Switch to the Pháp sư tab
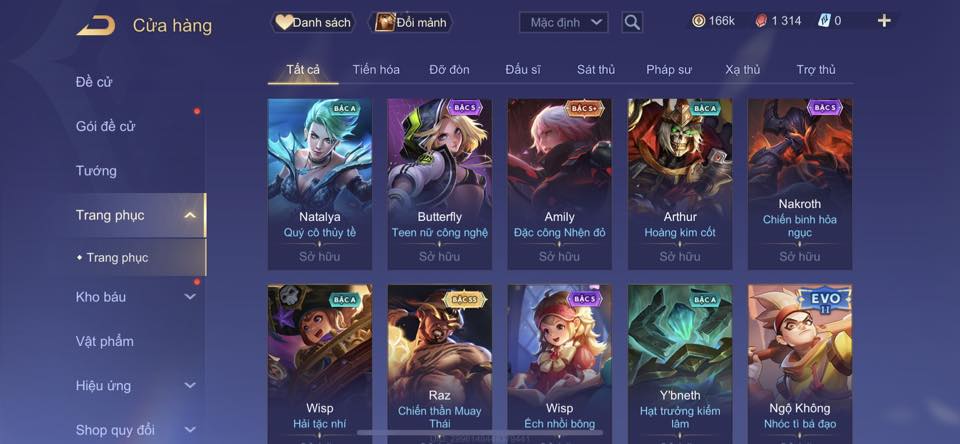Screen dimensions: 960x444 (669, 70)
